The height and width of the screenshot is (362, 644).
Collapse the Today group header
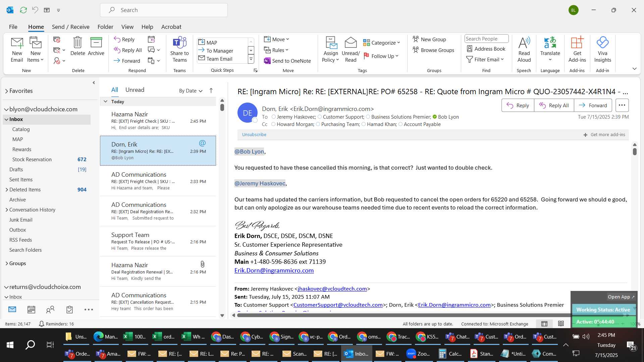point(105,101)
